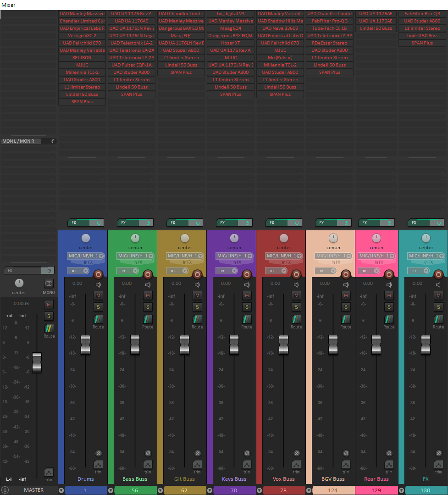Click the Vox Buss track name
This screenshot has width=448, height=495.
pyautogui.click(x=284, y=479)
